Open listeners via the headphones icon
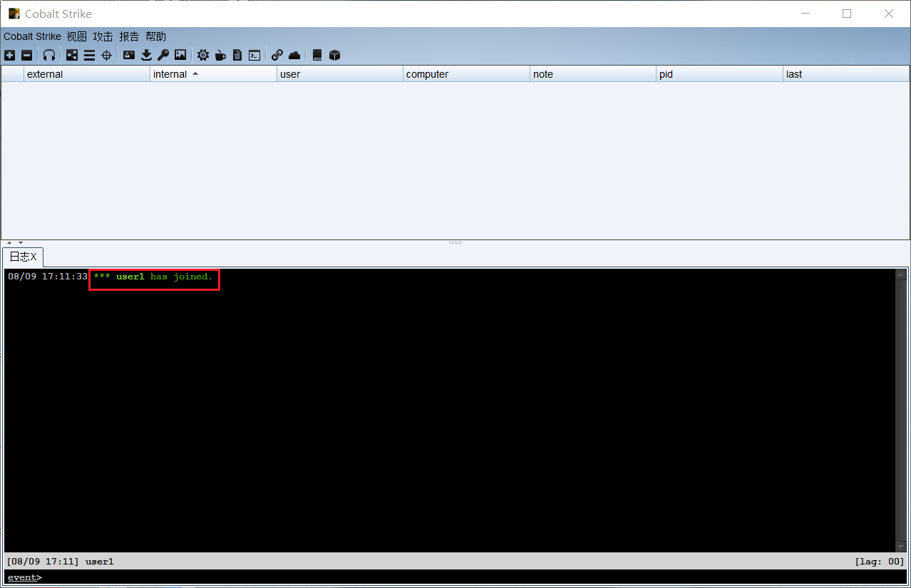This screenshot has width=911, height=588. tap(48, 55)
